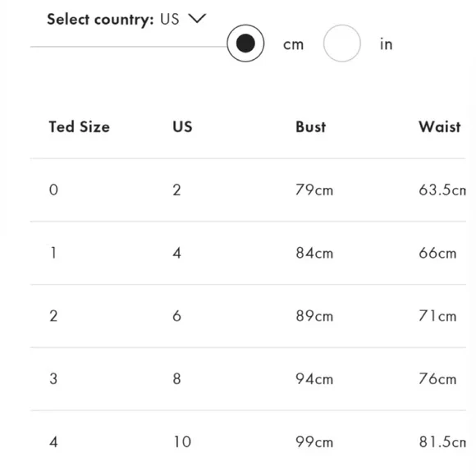Select the in radio button
This screenshot has height=476, width=476.
pyautogui.click(x=342, y=43)
